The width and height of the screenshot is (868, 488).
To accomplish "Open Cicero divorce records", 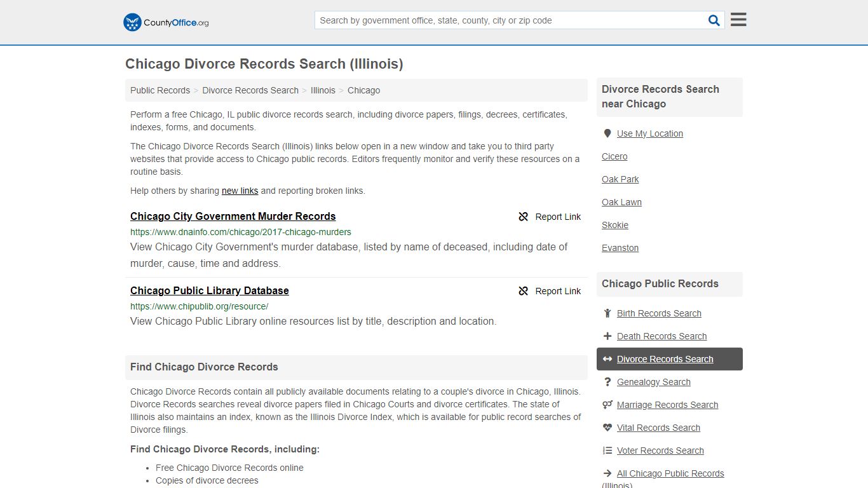I will click(x=614, y=156).
